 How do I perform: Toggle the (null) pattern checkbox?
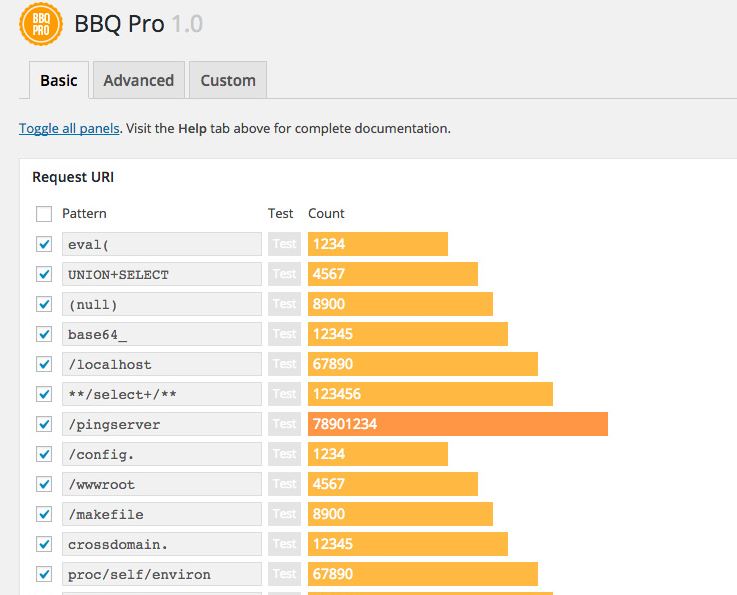point(44,304)
